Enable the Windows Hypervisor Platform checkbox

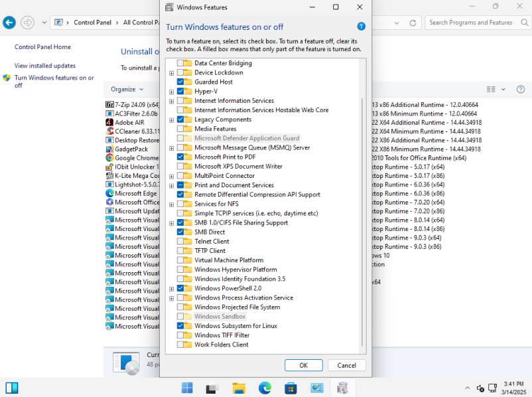coord(180,270)
